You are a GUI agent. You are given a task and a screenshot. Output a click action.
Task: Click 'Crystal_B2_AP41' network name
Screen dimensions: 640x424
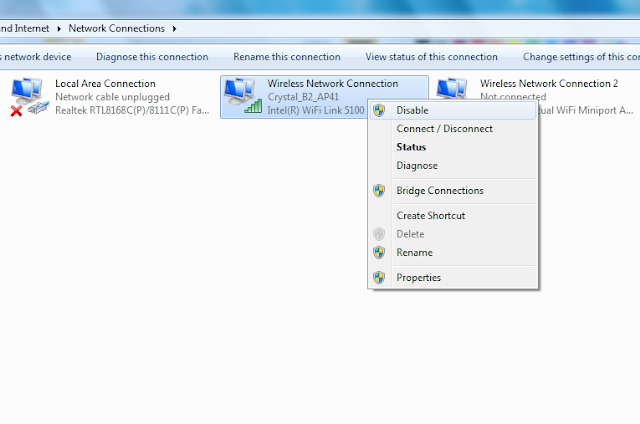click(303, 97)
